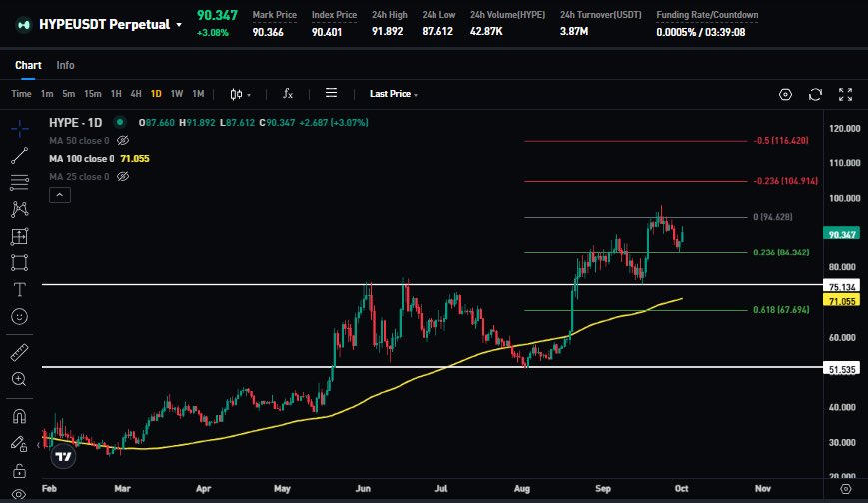Select the 75.134 horizontal line price label
Image resolution: width=868 pixels, height=503 pixels.
(x=842, y=287)
